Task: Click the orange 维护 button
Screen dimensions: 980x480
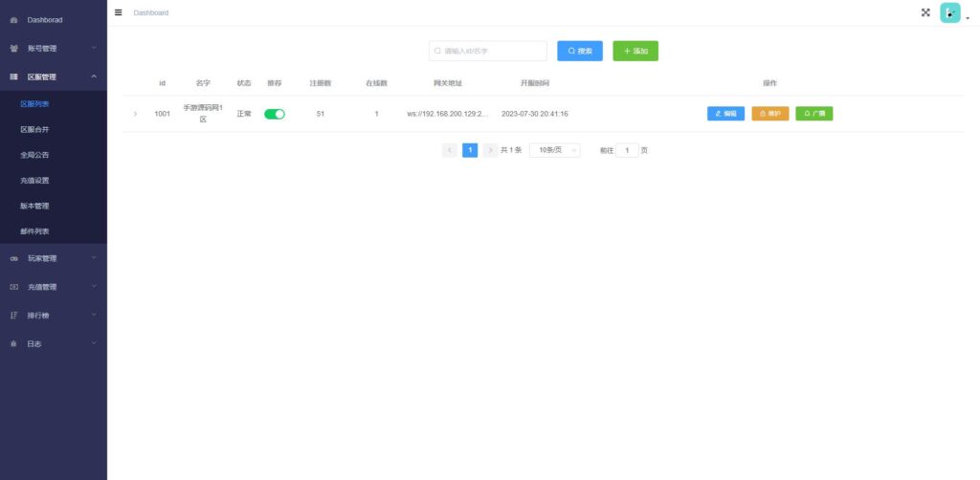Action: (x=770, y=114)
